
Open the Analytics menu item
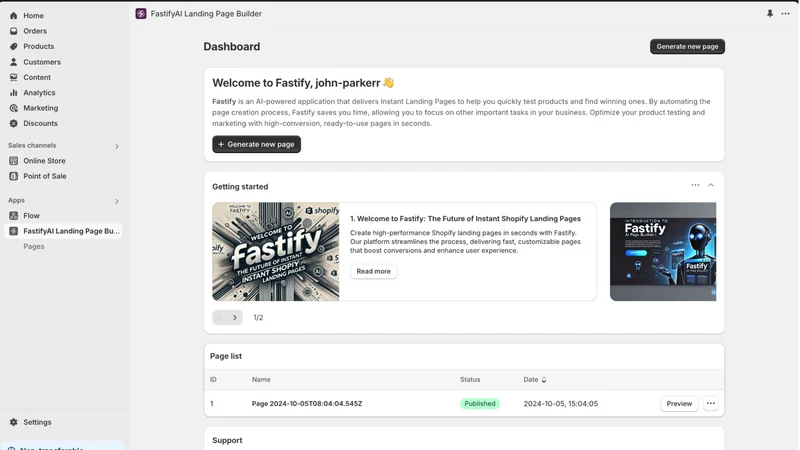click(39, 92)
